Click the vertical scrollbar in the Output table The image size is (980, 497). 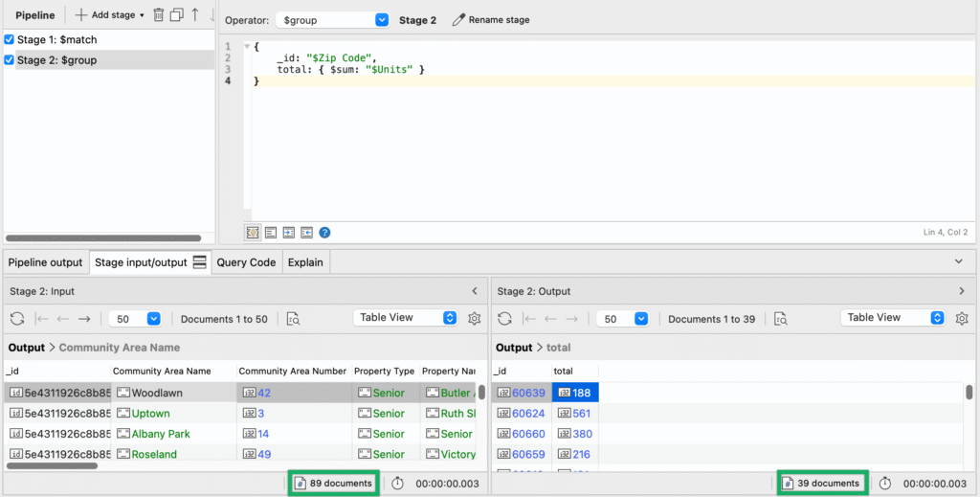(x=969, y=392)
